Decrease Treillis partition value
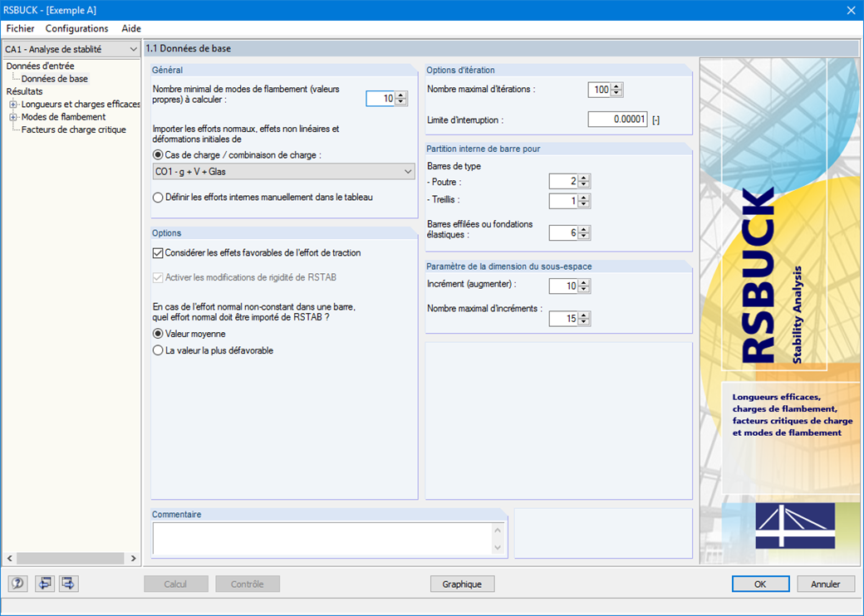This screenshot has width=864, height=616. [584, 204]
